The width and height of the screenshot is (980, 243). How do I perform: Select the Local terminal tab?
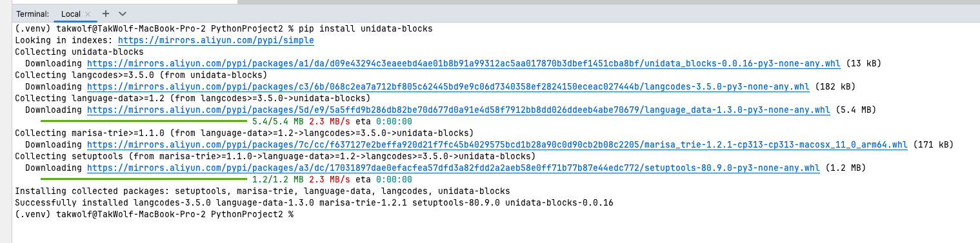71,14
